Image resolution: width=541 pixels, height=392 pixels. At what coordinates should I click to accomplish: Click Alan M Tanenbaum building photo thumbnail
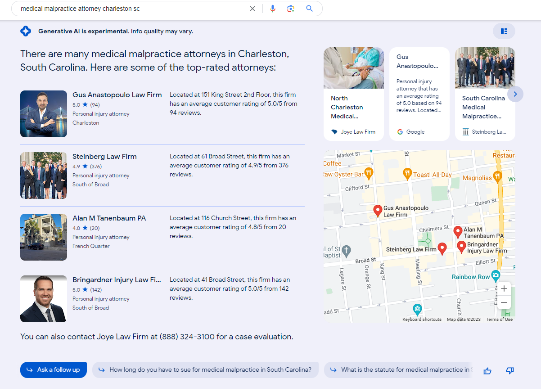pos(44,237)
